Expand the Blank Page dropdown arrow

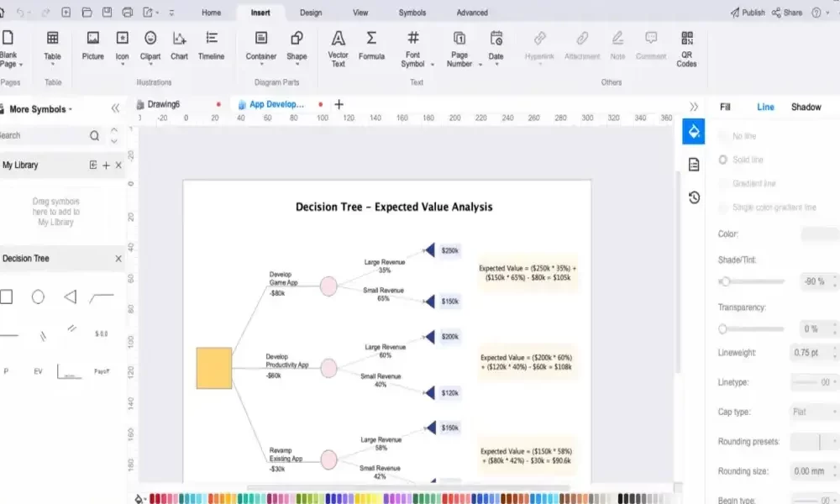(x=21, y=65)
